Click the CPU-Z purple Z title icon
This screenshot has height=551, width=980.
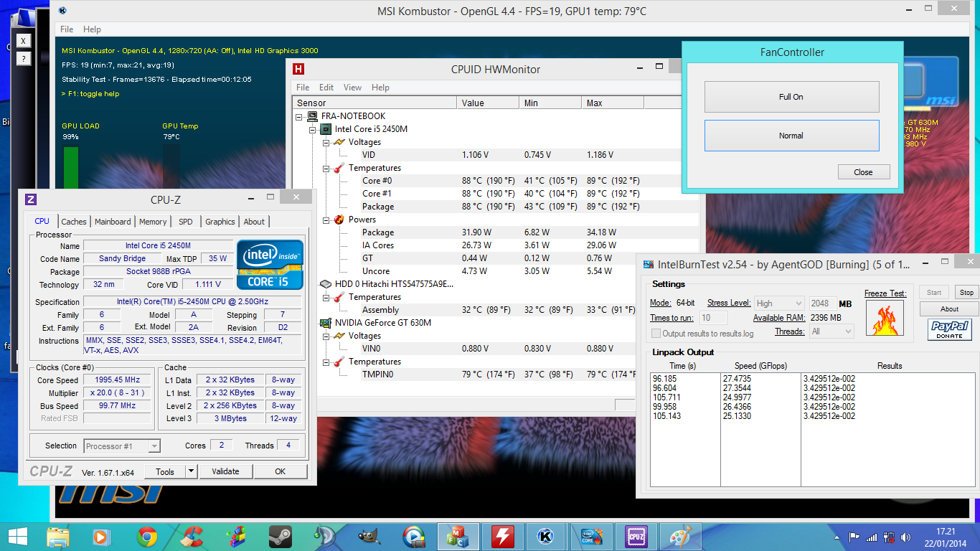click(x=31, y=200)
